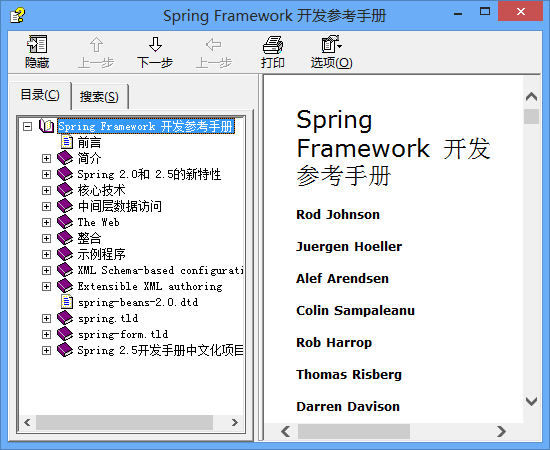This screenshot has width=550, height=450.
Task: Select the 目录(C) tab
Action: click(x=40, y=95)
